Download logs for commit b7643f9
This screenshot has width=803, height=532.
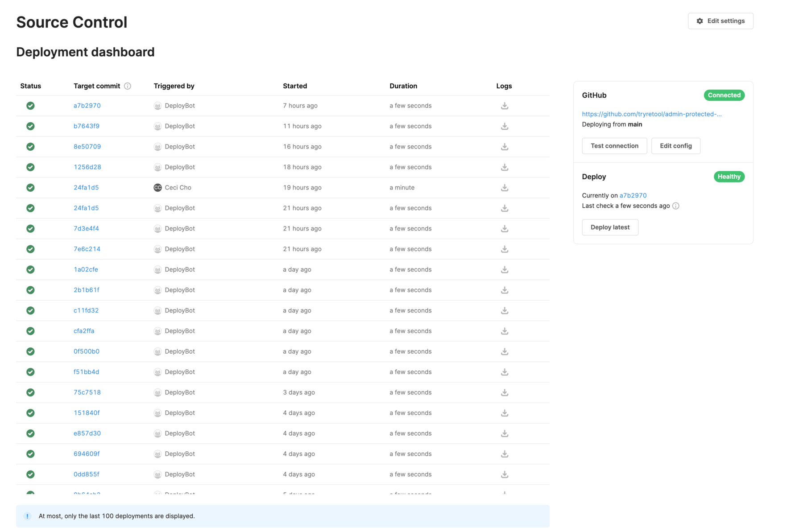pos(505,126)
